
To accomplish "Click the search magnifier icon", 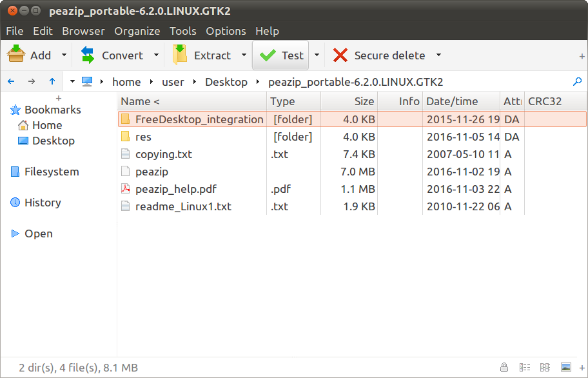I will [x=578, y=82].
